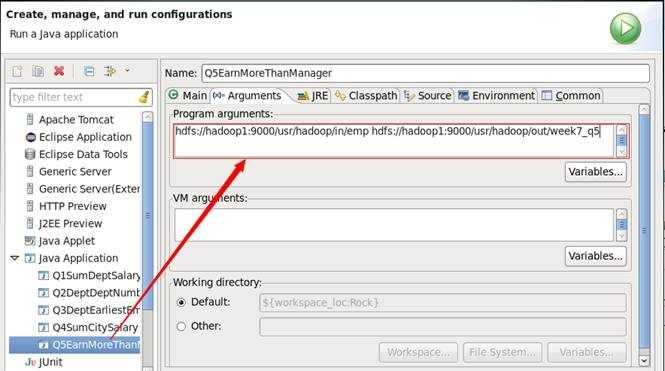Image resolution: width=665 pixels, height=371 pixels.
Task: Click Variables button under VM arguments
Action: tap(595, 256)
